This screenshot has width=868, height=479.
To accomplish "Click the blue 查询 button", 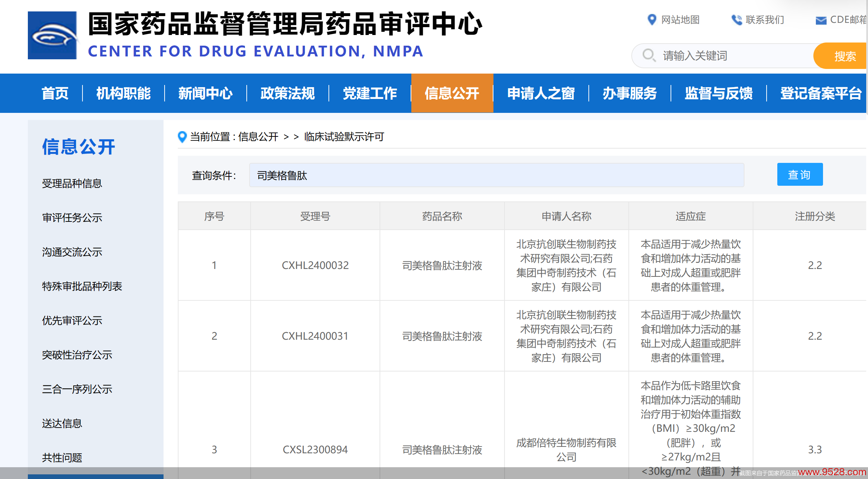I will click(800, 174).
